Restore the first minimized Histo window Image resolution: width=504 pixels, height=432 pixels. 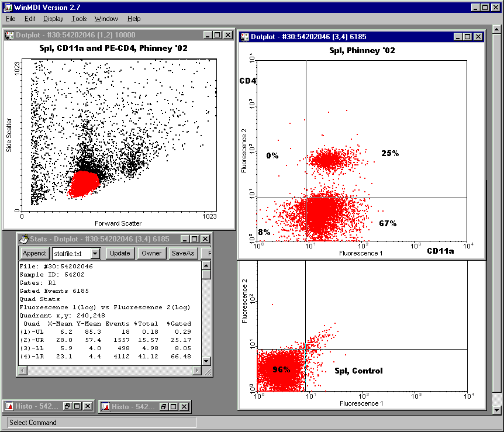click(x=67, y=406)
